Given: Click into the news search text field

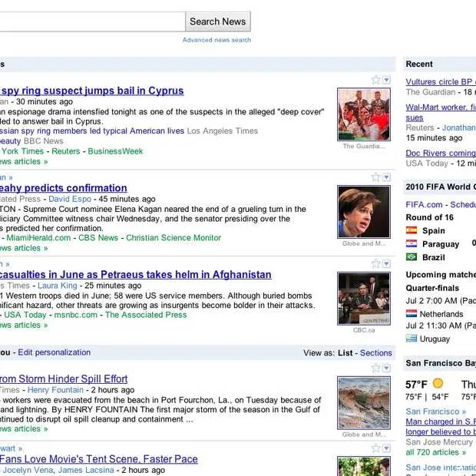Looking at the screenshot, I should [x=92, y=21].
